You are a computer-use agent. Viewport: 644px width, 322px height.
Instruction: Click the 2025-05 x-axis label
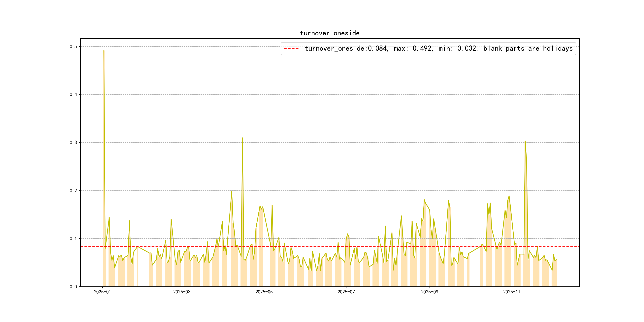coord(264,292)
